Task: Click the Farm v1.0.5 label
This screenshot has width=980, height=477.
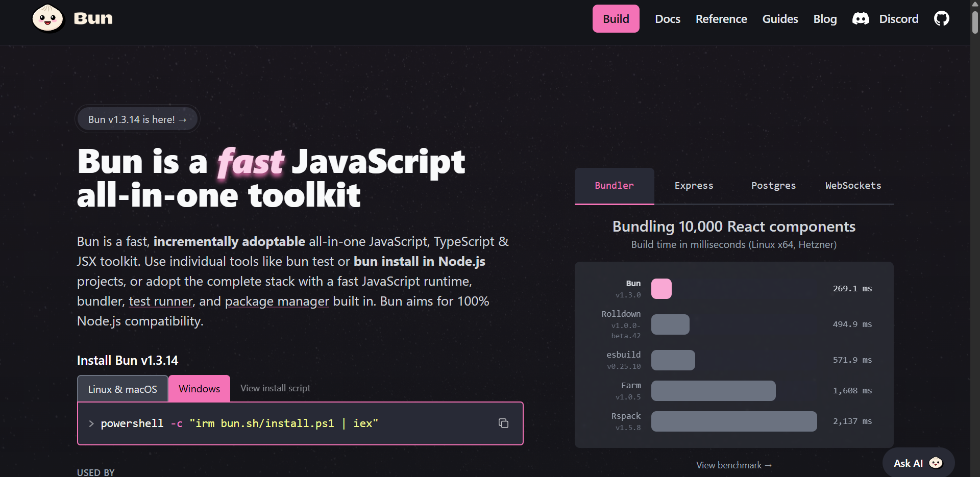Action: [x=628, y=391]
